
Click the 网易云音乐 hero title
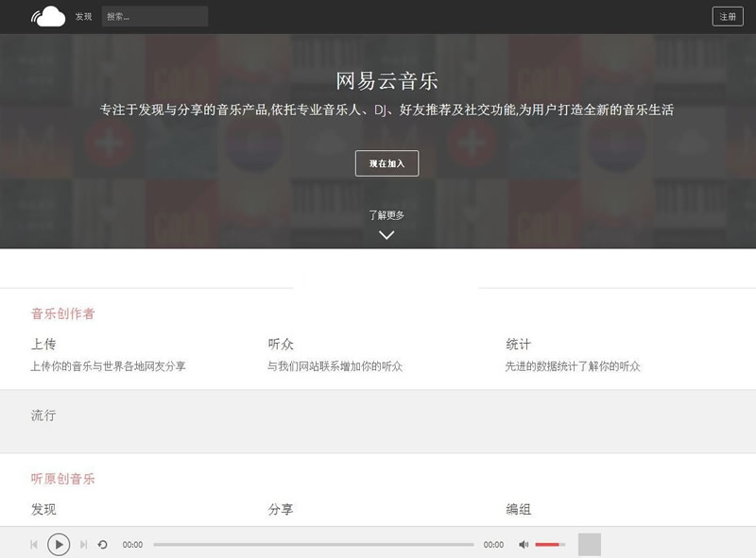[x=387, y=81]
